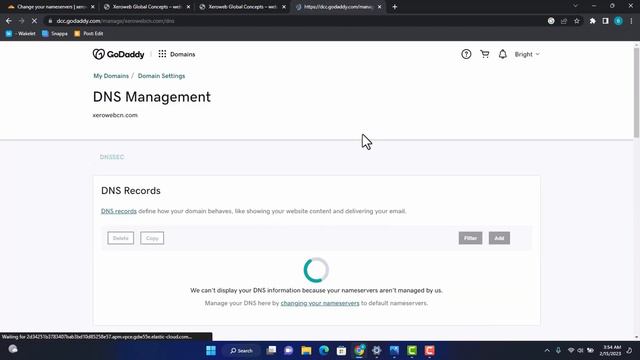Open the Chrome three-dot menu
Image resolution: width=640 pixels, height=360 pixels.
tap(631, 21)
